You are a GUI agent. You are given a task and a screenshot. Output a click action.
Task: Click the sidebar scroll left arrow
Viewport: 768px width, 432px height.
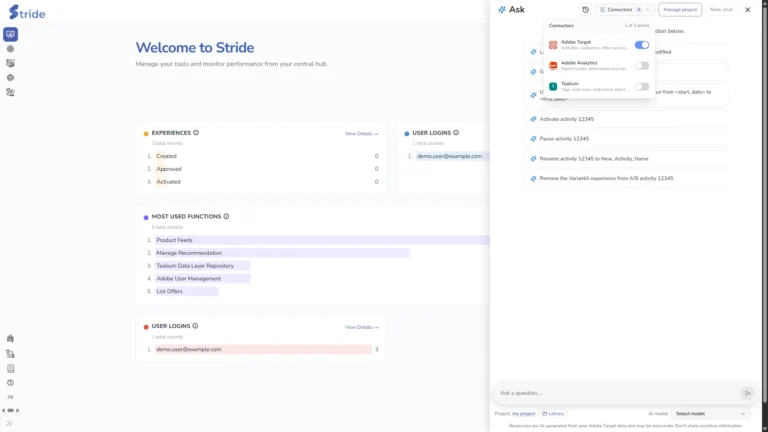[3, 410]
